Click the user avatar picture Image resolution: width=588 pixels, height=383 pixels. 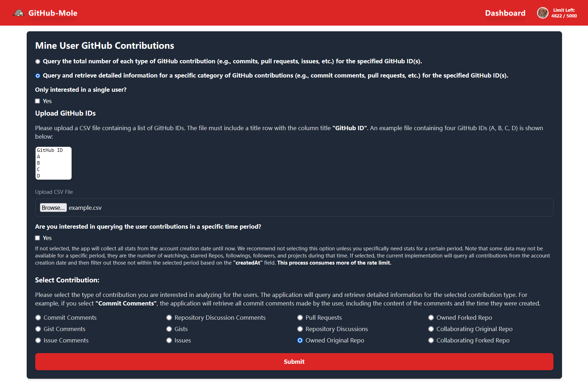(x=542, y=13)
